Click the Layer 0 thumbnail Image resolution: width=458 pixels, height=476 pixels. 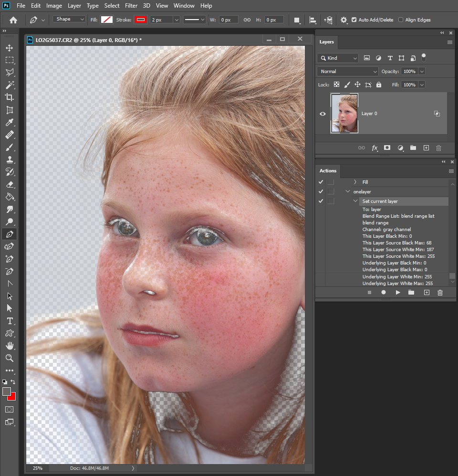[344, 113]
